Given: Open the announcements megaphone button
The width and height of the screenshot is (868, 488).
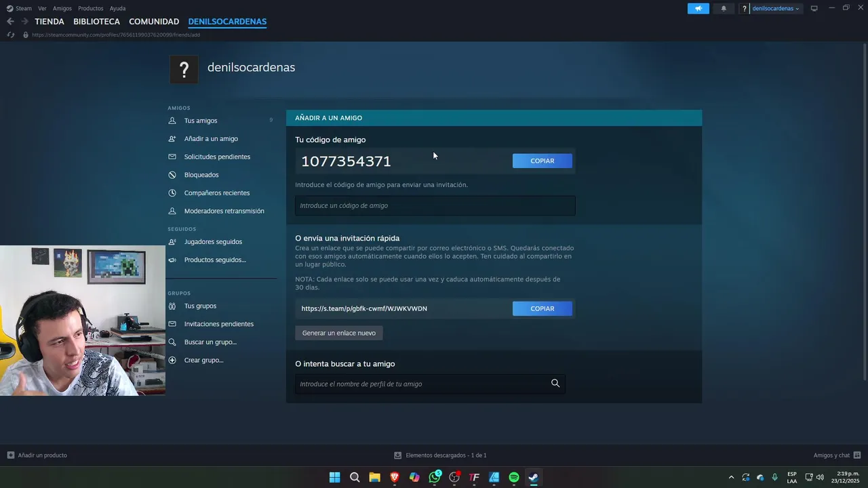Looking at the screenshot, I should pyautogui.click(x=698, y=8).
